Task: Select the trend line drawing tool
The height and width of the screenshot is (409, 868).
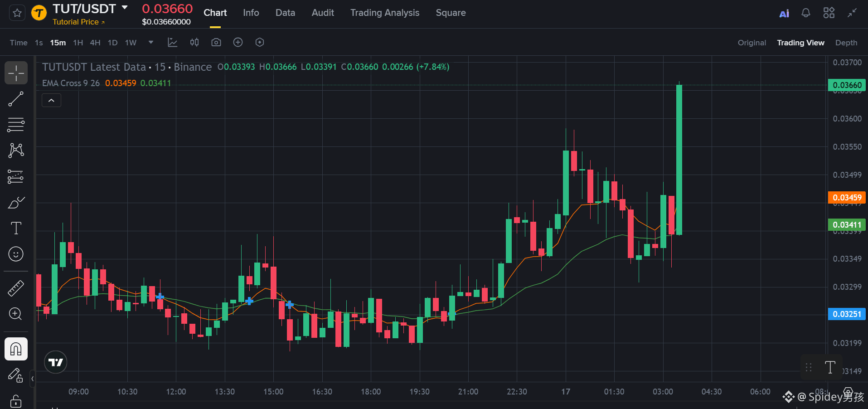Action: (x=16, y=99)
